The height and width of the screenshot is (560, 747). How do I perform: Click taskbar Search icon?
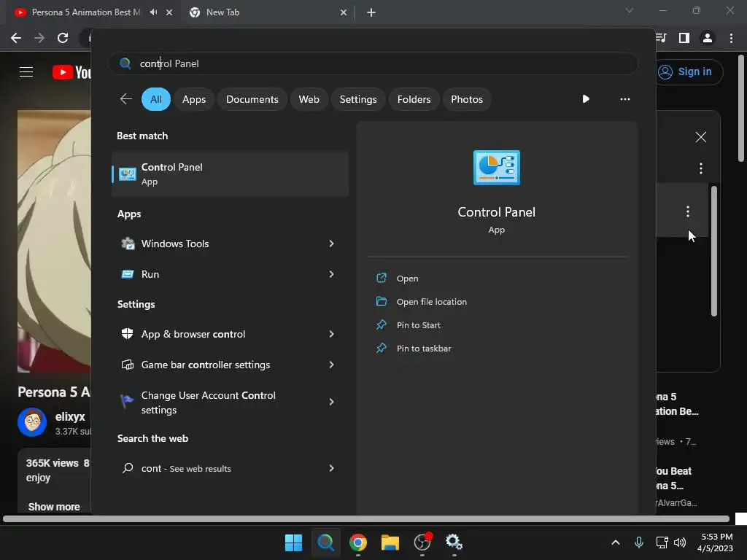tap(326, 542)
